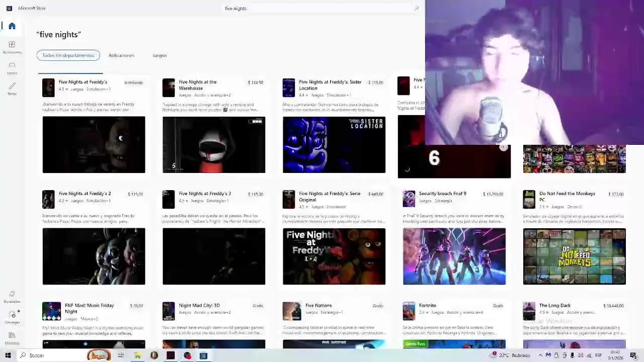Open Security breach neon artwork thumbnail
This screenshot has height=362, width=644.
454,256
